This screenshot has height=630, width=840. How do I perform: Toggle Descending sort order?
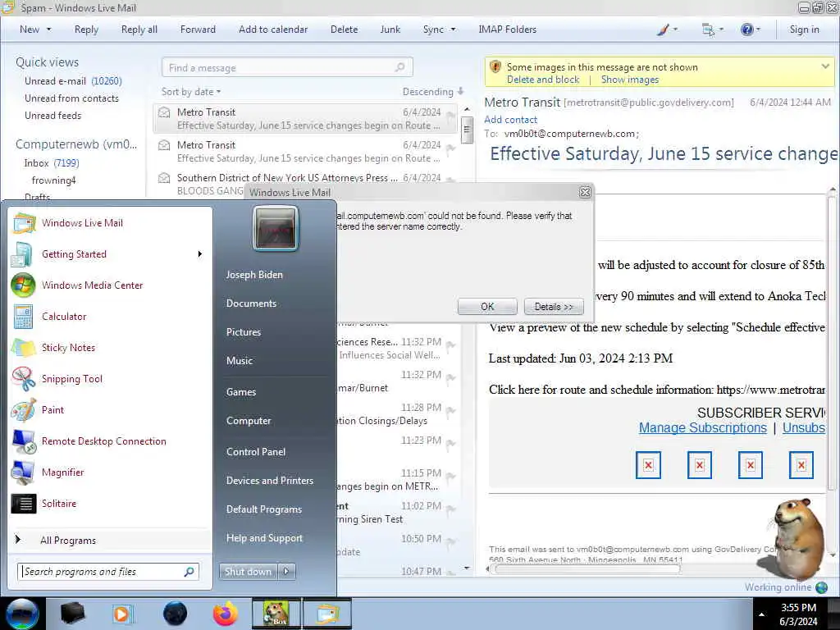pyautogui.click(x=433, y=92)
